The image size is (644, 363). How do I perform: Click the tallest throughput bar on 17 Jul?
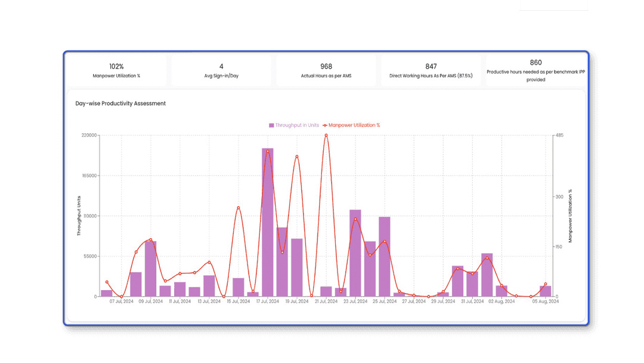pyautogui.click(x=268, y=222)
